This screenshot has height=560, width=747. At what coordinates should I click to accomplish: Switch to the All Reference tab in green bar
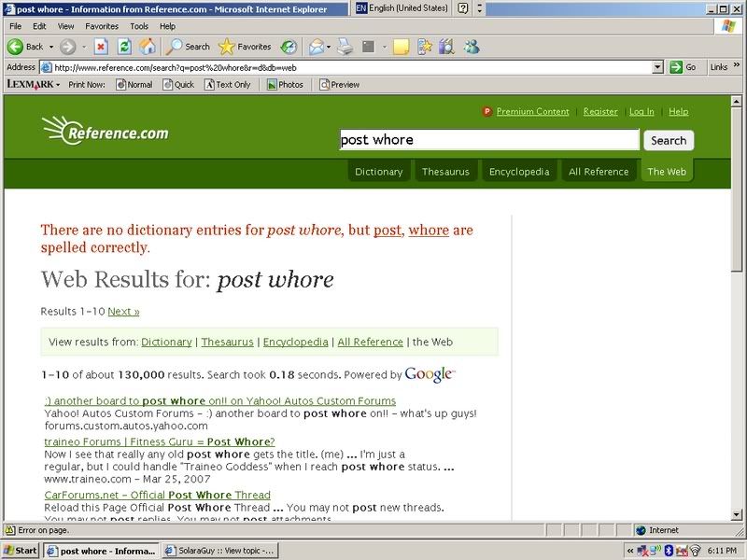[x=599, y=172]
